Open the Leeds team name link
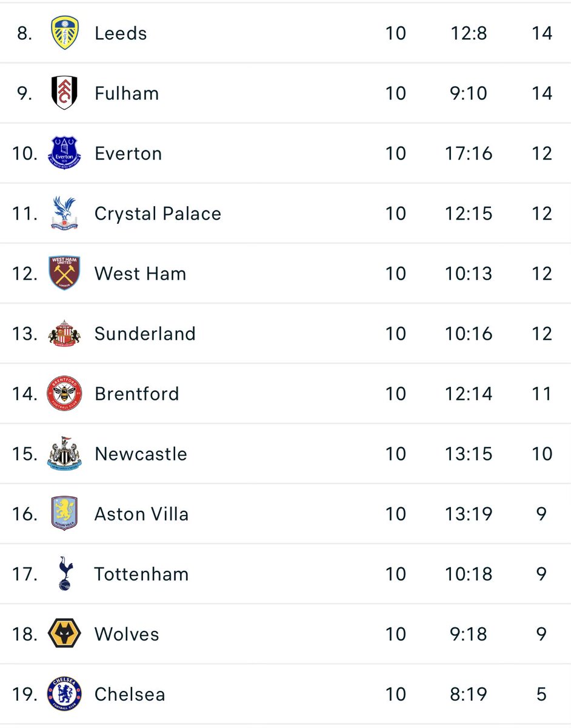Image resolution: width=571 pixels, height=728 pixels. (x=121, y=33)
